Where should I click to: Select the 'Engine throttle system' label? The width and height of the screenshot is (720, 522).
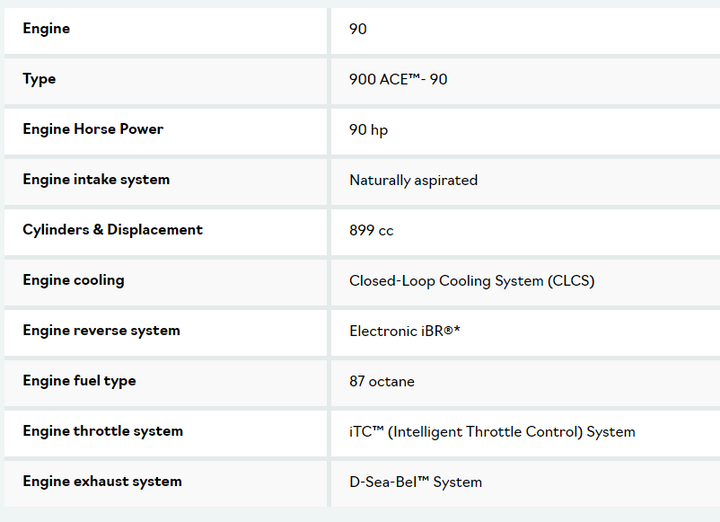(103, 431)
